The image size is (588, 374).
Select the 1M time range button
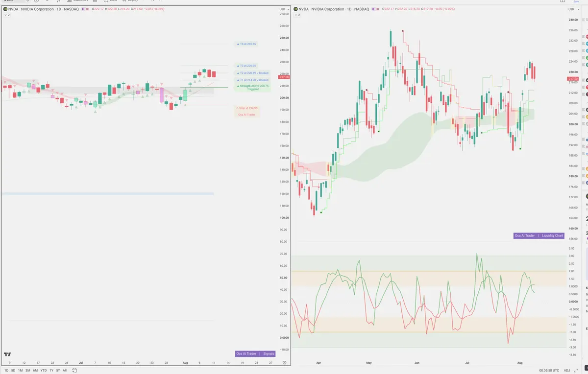coord(20,371)
